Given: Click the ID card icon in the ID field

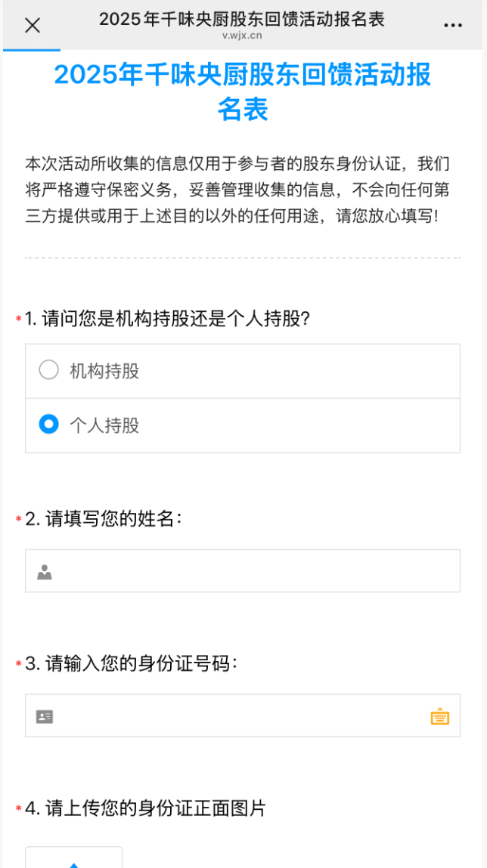Looking at the screenshot, I should point(45,716).
